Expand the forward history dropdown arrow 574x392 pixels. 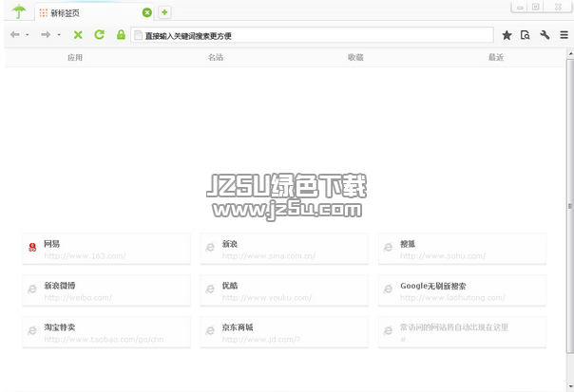tap(59, 35)
